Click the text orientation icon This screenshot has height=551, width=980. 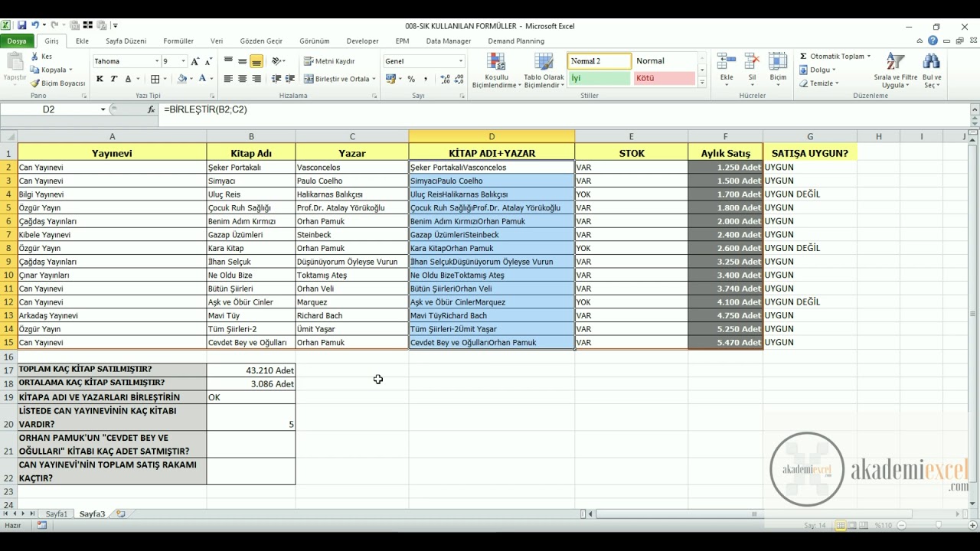[278, 61]
